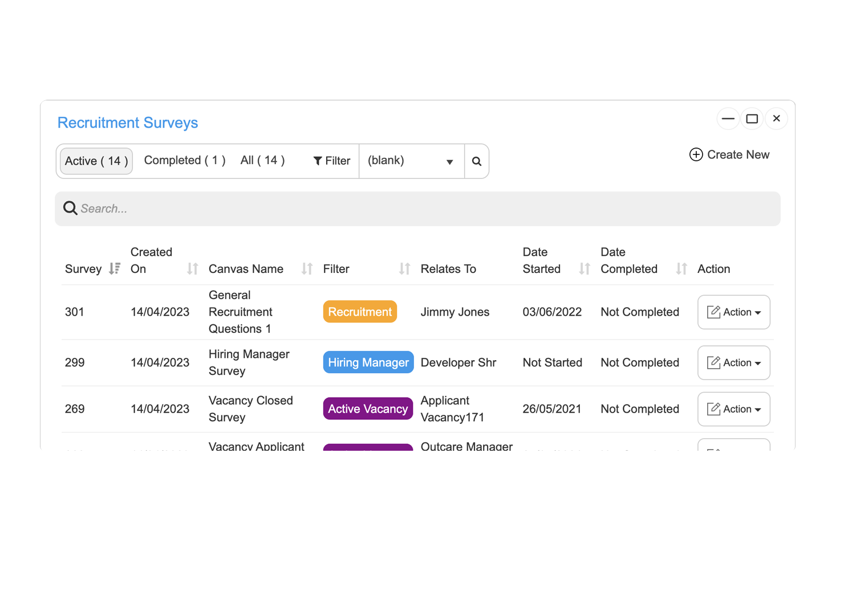Click the purple Active Vacancy badge
The height and width of the screenshot is (616, 844).
pyautogui.click(x=368, y=409)
